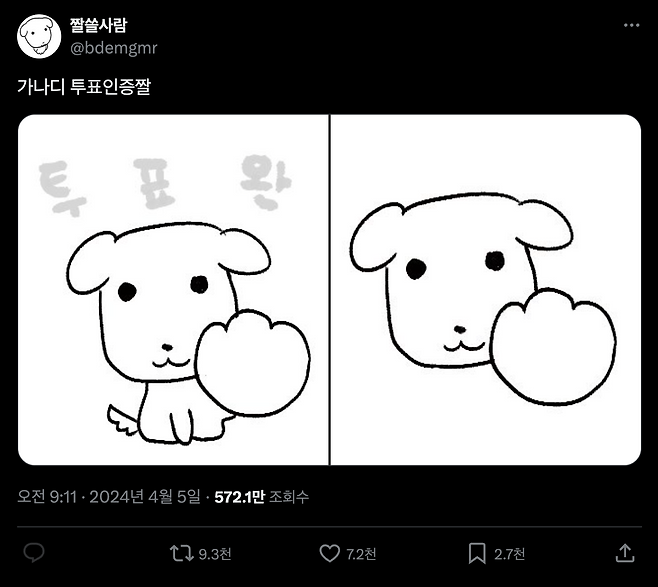Image resolution: width=658 pixels, height=587 pixels.
Task: Open the three-dot more options menu
Action: click(631, 26)
